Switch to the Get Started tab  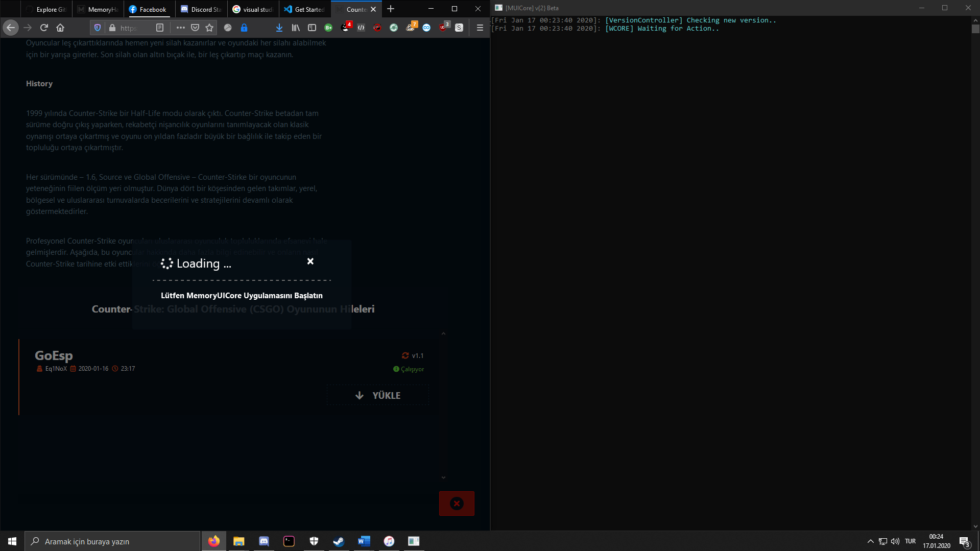pos(305,9)
